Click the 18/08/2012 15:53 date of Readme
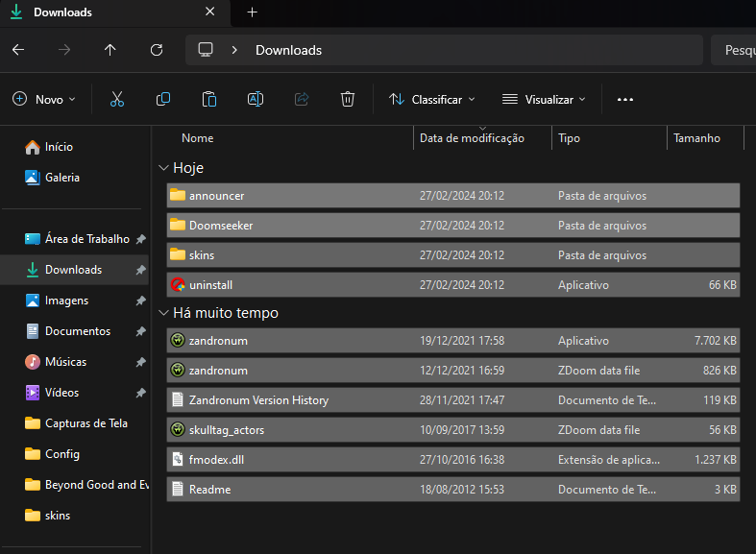 (462, 490)
